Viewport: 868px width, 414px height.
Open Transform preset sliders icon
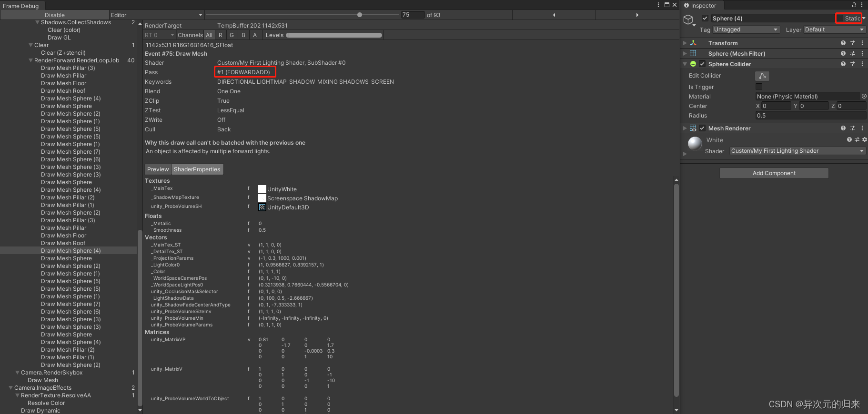click(853, 43)
